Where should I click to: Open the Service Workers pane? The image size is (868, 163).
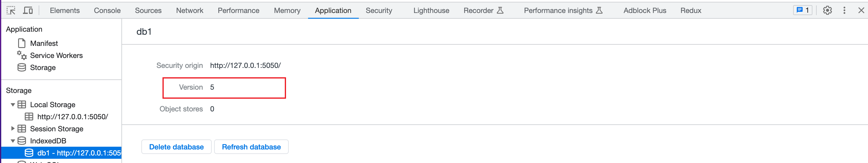[x=56, y=56]
